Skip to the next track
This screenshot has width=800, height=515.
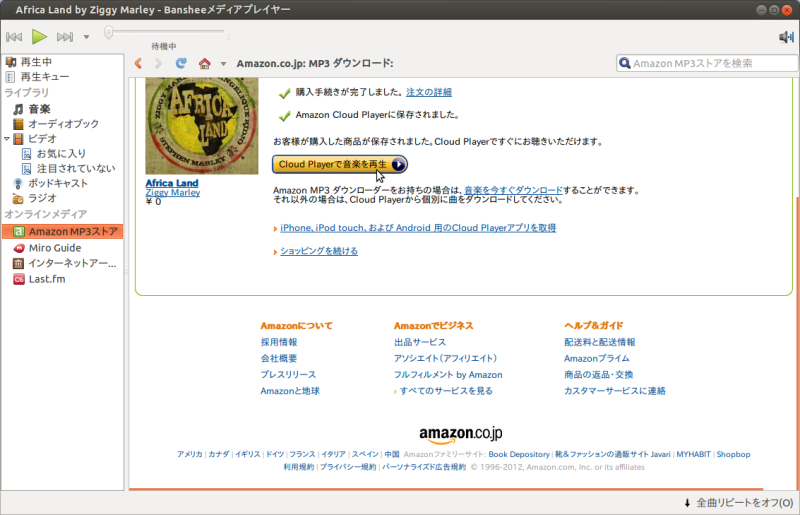point(65,37)
